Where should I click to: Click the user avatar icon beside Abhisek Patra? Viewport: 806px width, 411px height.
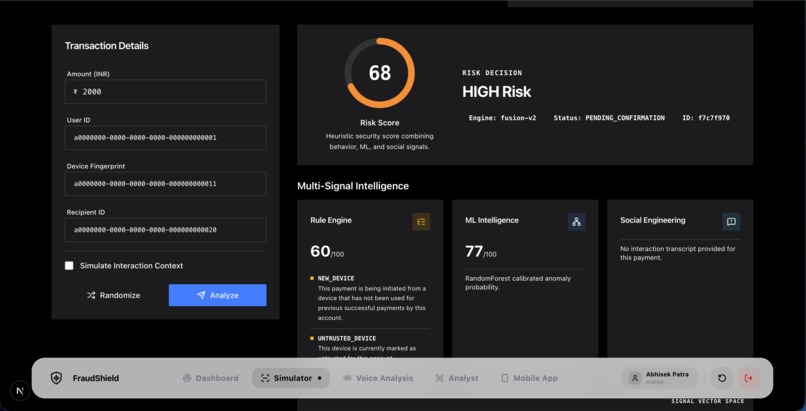coord(635,378)
